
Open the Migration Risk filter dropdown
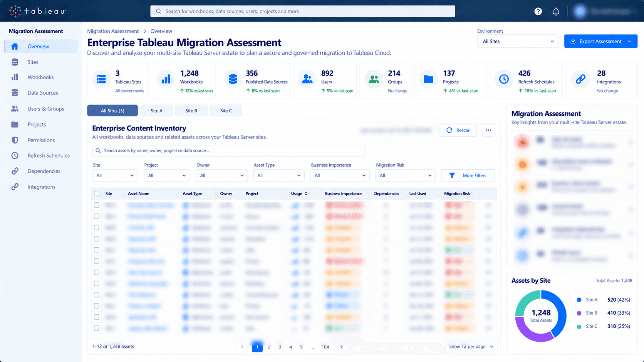coord(406,175)
